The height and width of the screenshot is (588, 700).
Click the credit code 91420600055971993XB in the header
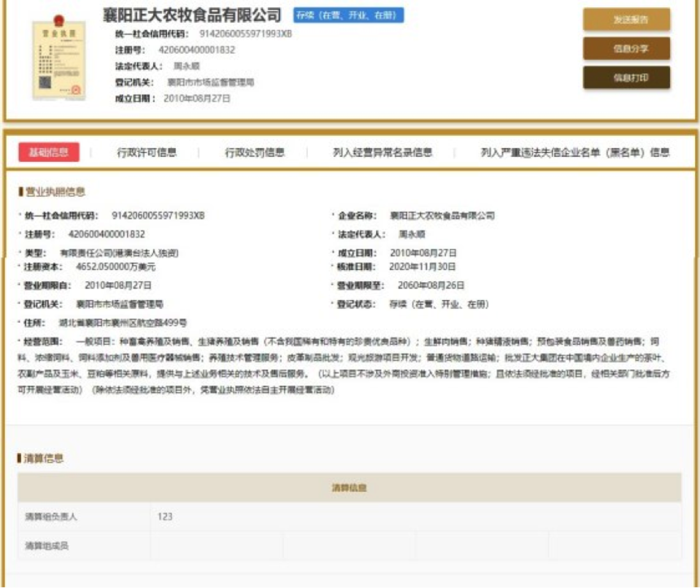point(245,34)
